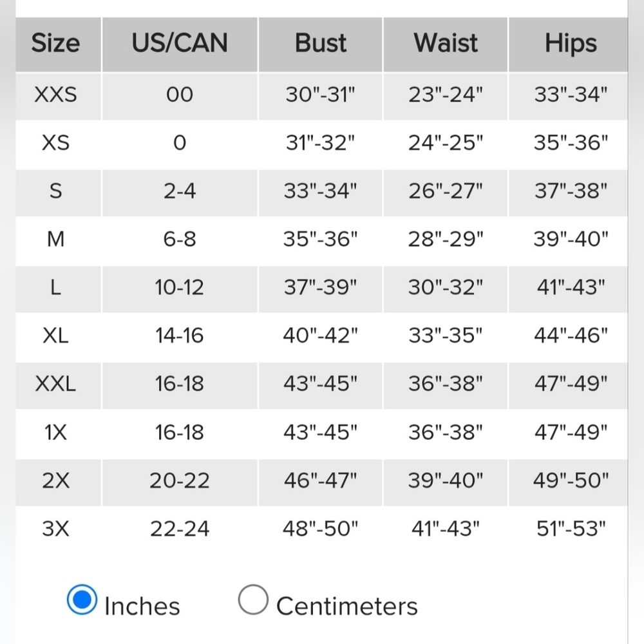Click the Centimeters label text

(347, 606)
